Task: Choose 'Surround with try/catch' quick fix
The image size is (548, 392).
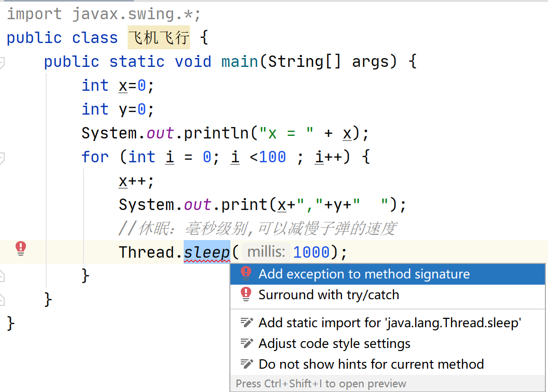Action: pyautogui.click(x=388, y=295)
